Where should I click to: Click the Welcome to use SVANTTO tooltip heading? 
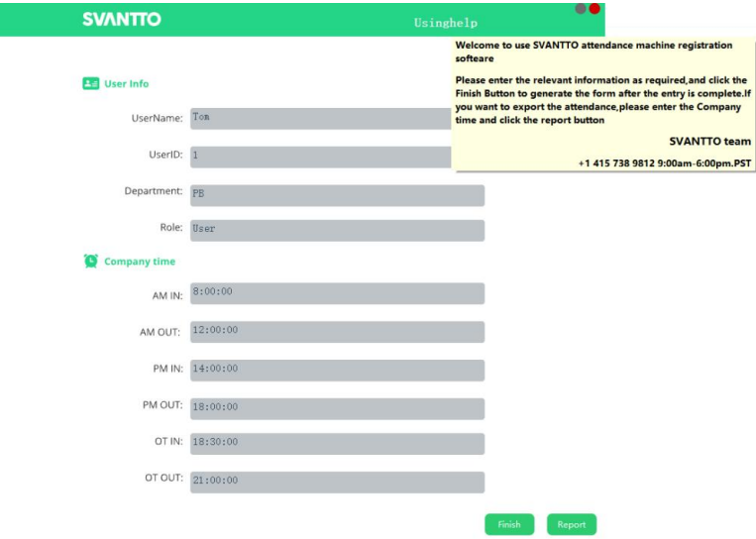(594, 52)
